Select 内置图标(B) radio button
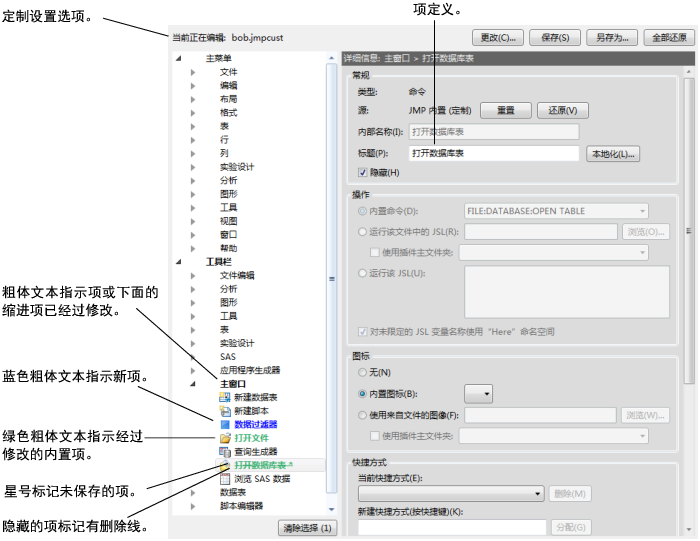This screenshot has height=541, width=700. 362,394
